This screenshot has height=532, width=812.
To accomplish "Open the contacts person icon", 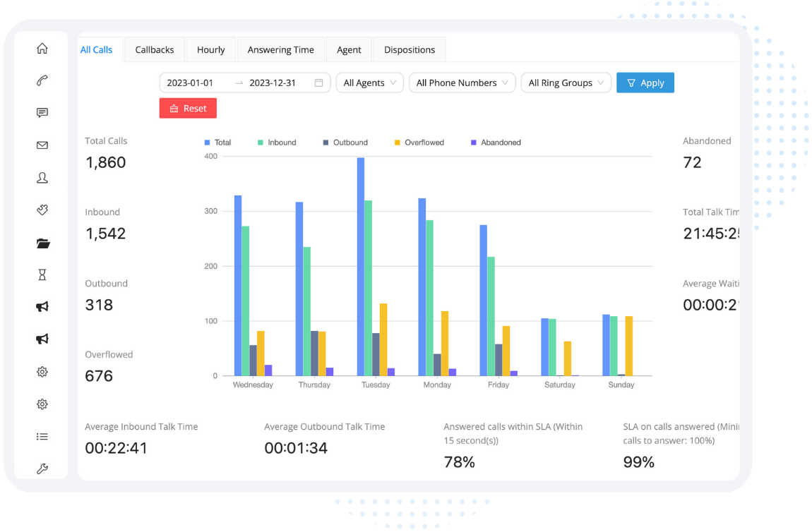I will 42,178.
